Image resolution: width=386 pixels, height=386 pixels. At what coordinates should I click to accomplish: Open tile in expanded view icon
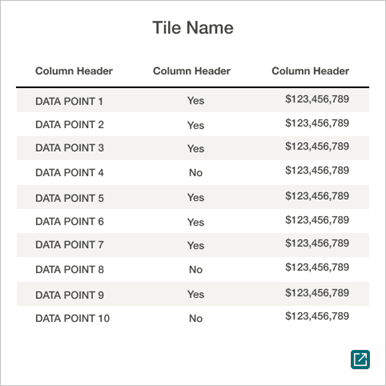pos(360,359)
